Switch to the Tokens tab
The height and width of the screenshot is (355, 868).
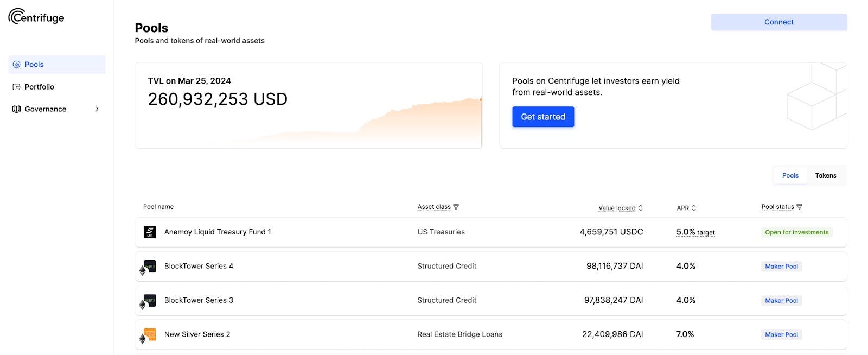point(825,175)
